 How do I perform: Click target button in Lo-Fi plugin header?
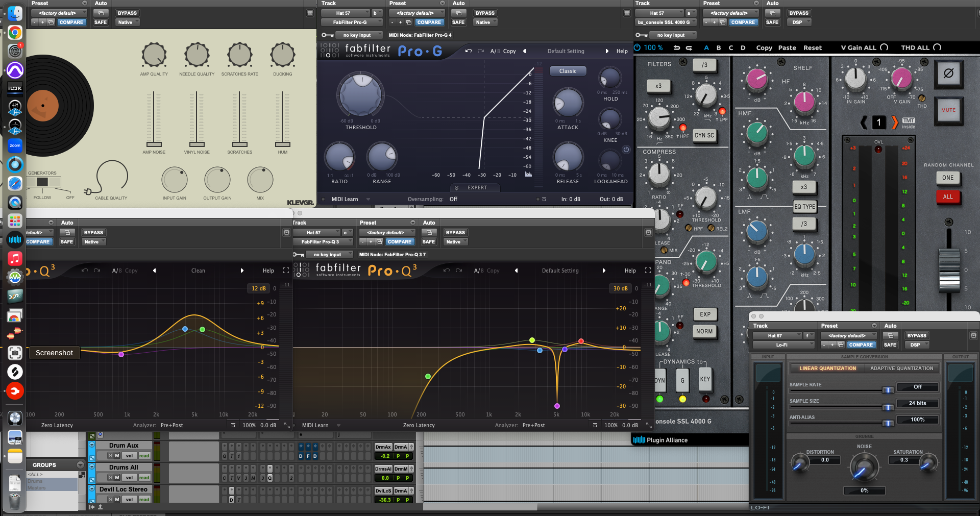(973, 335)
